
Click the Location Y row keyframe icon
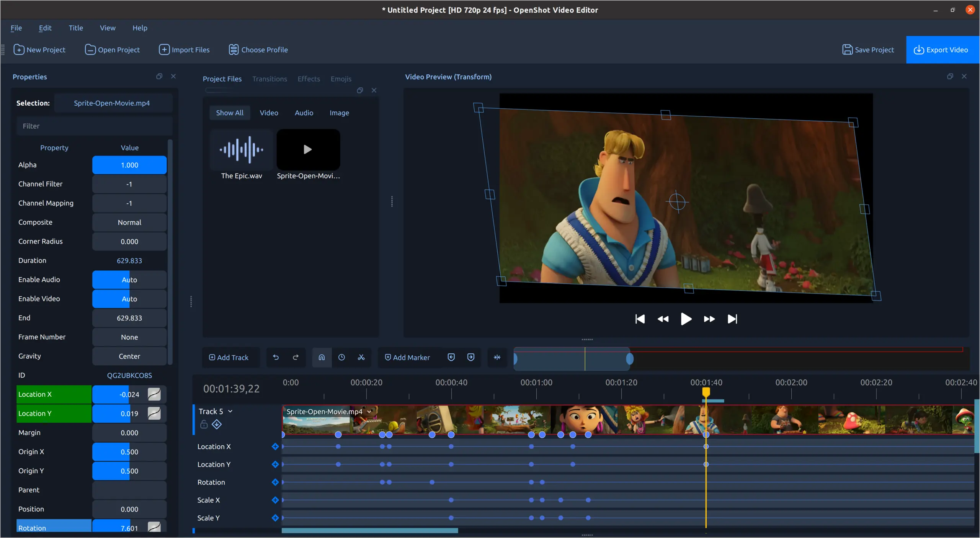[x=275, y=464]
